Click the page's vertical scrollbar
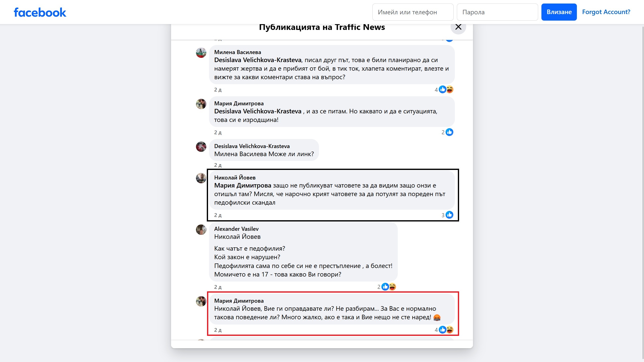This screenshot has width=644, height=362. [643, 193]
